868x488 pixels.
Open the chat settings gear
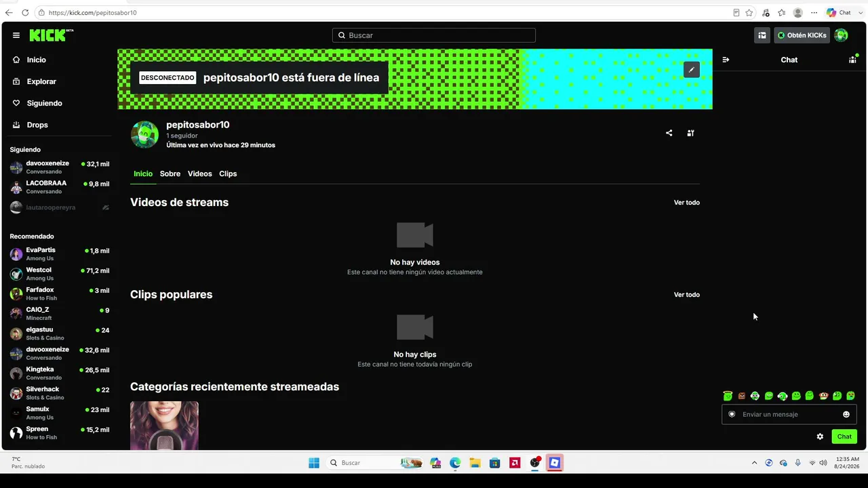(x=820, y=436)
